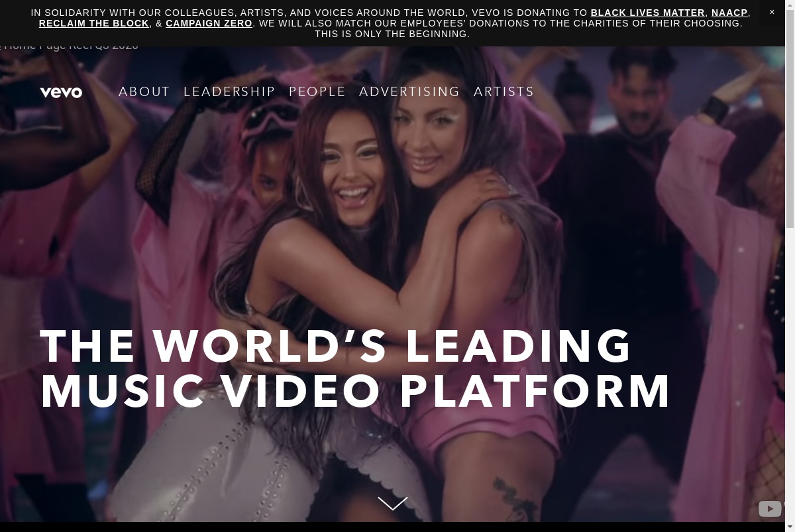Follow the NAACP donation link
The image size is (795, 532).
pos(729,13)
